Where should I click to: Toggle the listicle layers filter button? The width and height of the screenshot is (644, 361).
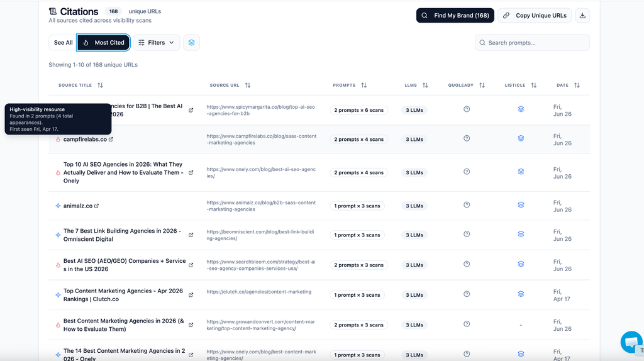191,43
